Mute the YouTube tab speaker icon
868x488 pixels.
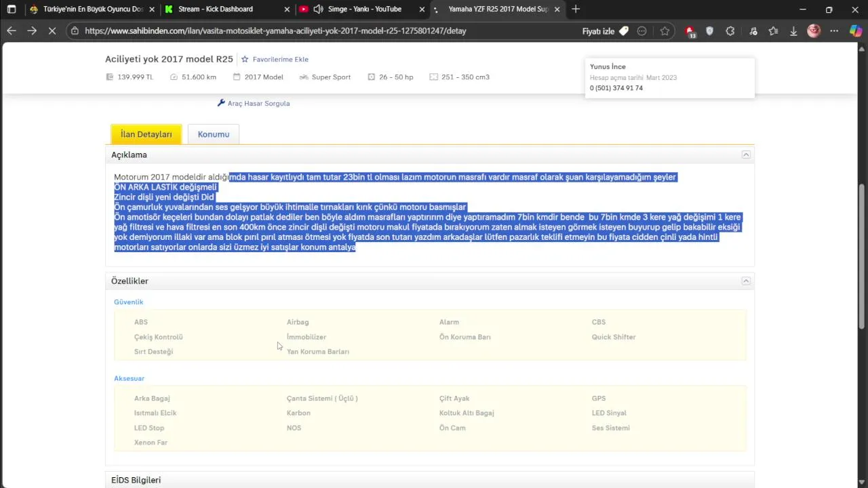tap(318, 9)
